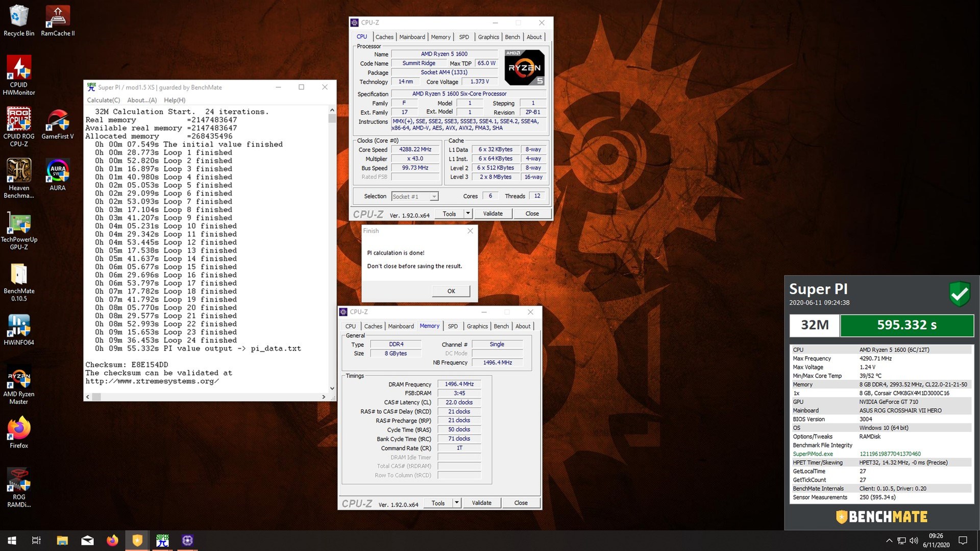Viewport: 980px width, 551px height.
Task: Open the Windows Start menu
Action: click(12, 540)
